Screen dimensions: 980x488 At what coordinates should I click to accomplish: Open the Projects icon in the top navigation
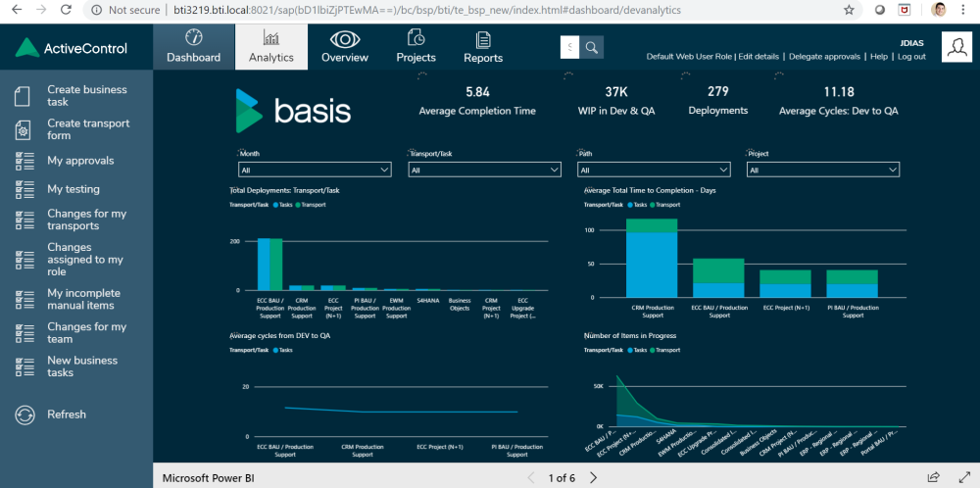[416, 38]
